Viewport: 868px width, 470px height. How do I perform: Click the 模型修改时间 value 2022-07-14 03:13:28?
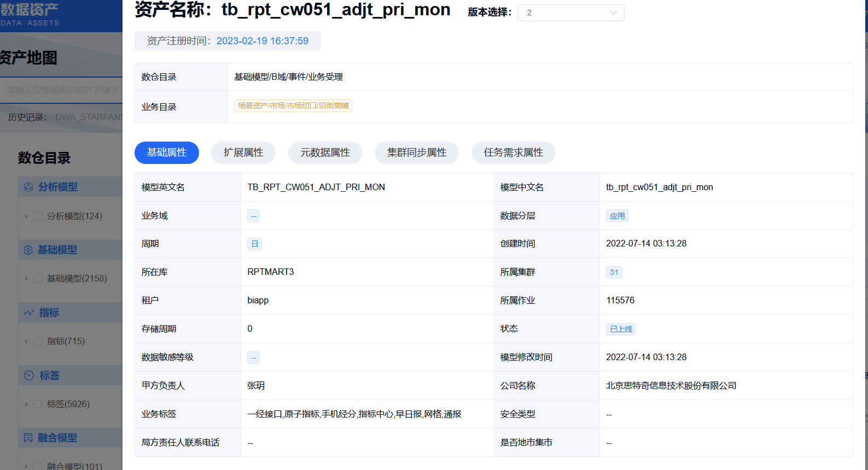click(x=646, y=357)
